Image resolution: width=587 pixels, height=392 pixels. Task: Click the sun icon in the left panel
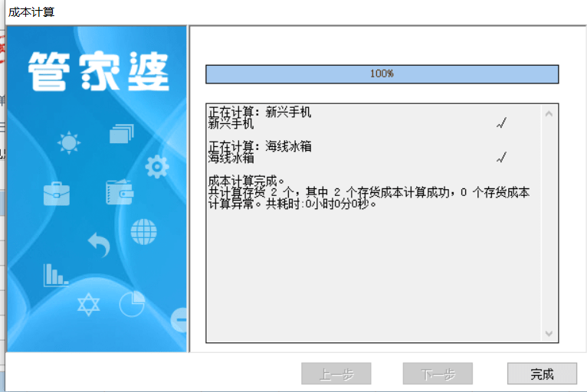pos(69,142)
